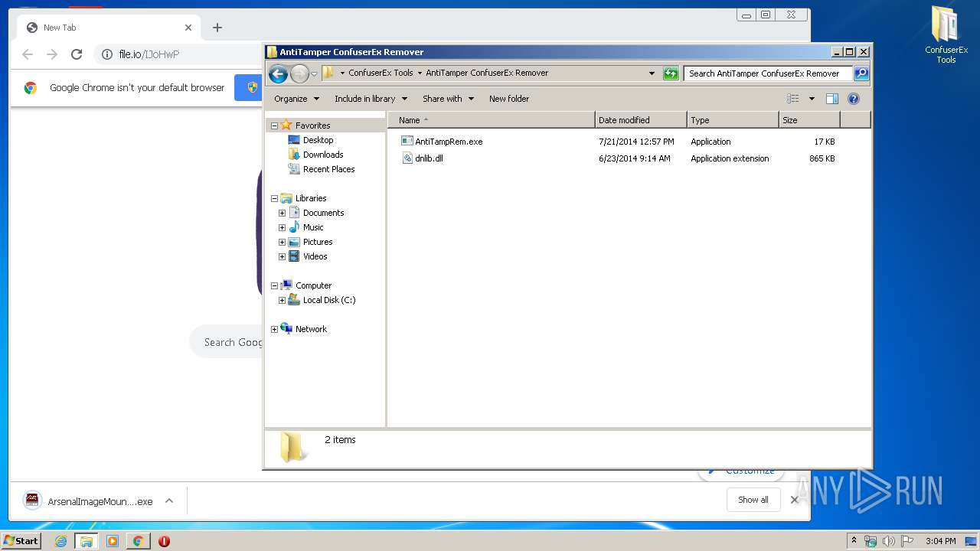Open the Share with menu
The image size is (980, 551).
pyautogui.click(x=449, y=99)
